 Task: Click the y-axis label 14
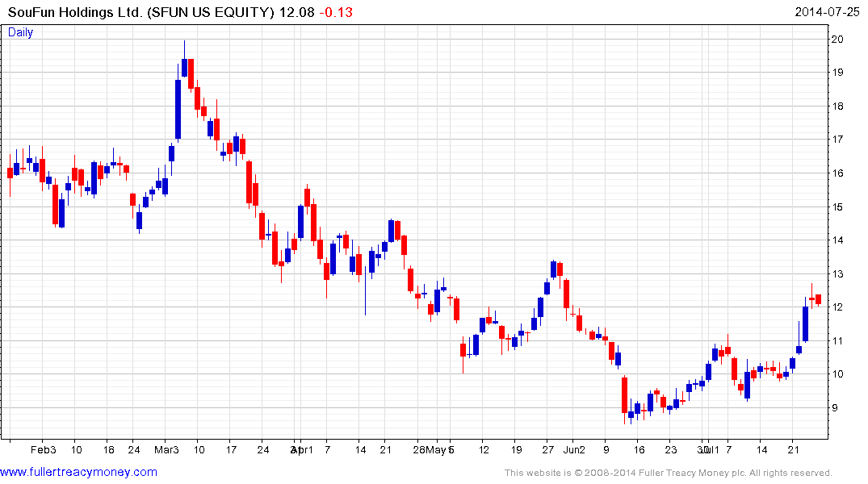click(837, 240)
